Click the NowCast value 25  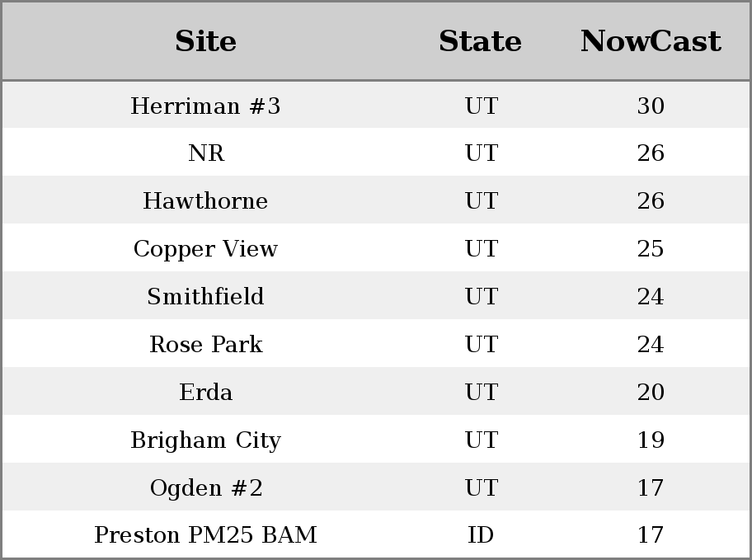(651, 249)
